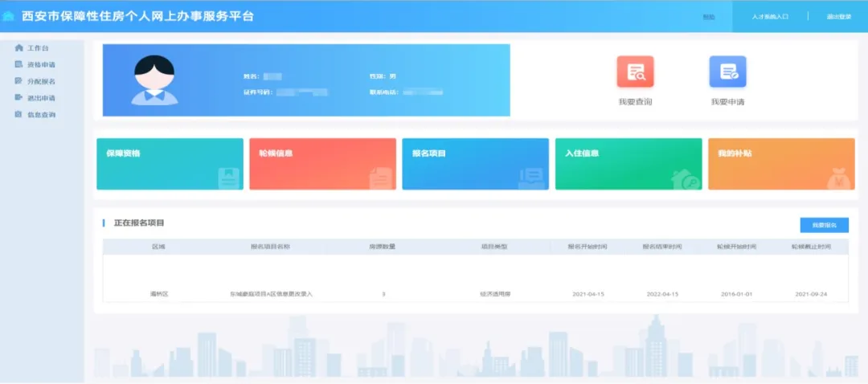Click the 退出申请 sidebar icon

(18, 98)
